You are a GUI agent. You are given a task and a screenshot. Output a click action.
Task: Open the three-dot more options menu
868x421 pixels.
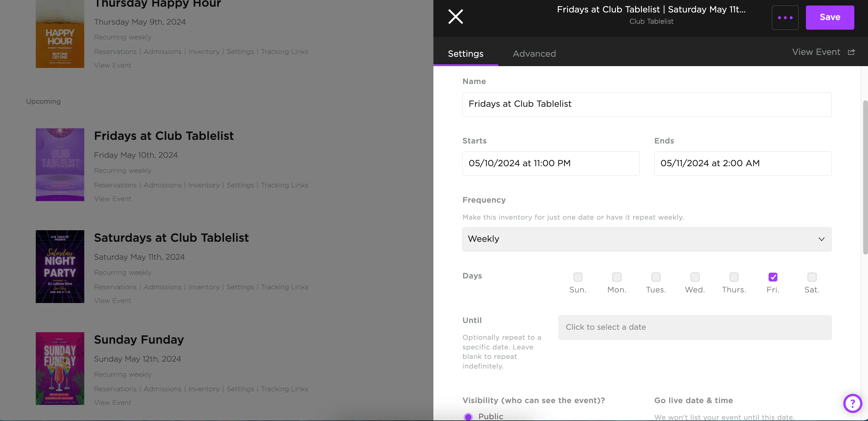[785, 18]
